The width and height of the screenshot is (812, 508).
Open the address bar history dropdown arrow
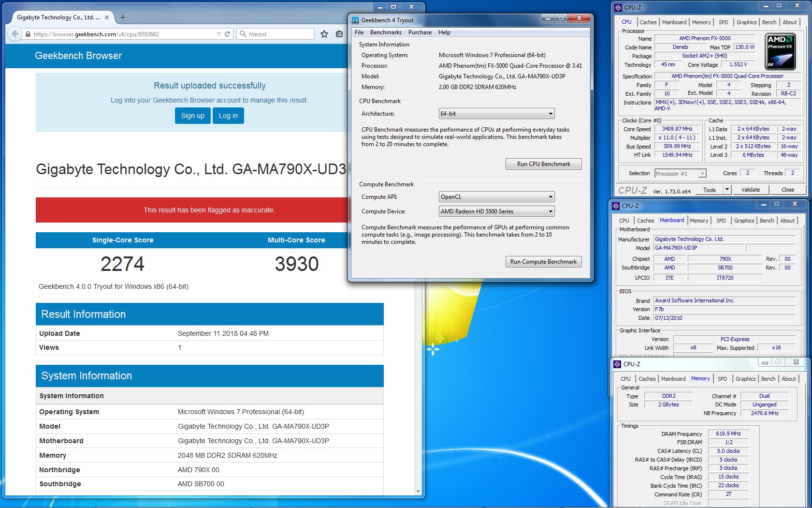[x=219, y=34]
